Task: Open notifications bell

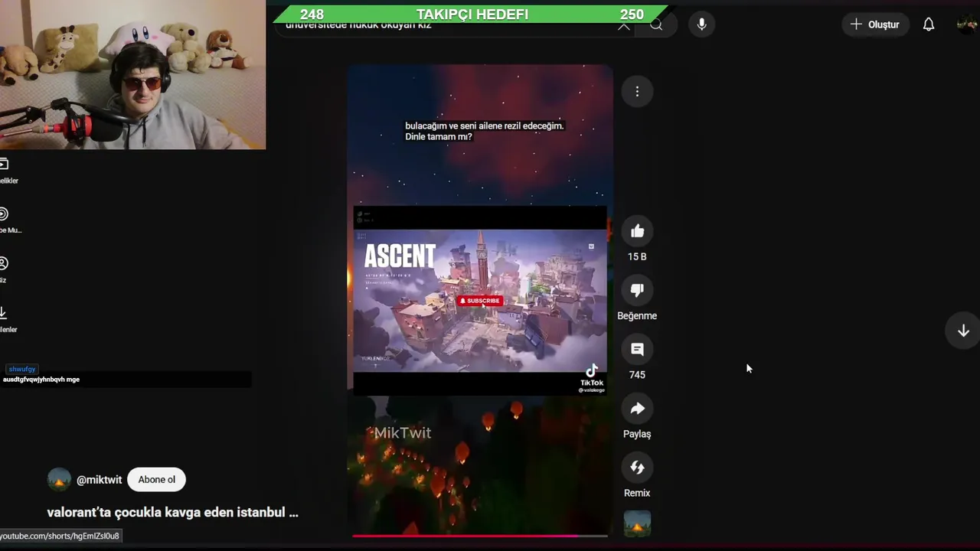Action: tap(929, 24)
